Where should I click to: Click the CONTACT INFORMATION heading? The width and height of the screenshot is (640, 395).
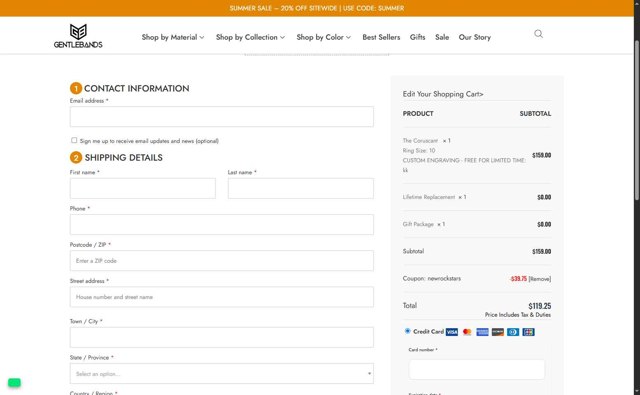click(136, 89)
